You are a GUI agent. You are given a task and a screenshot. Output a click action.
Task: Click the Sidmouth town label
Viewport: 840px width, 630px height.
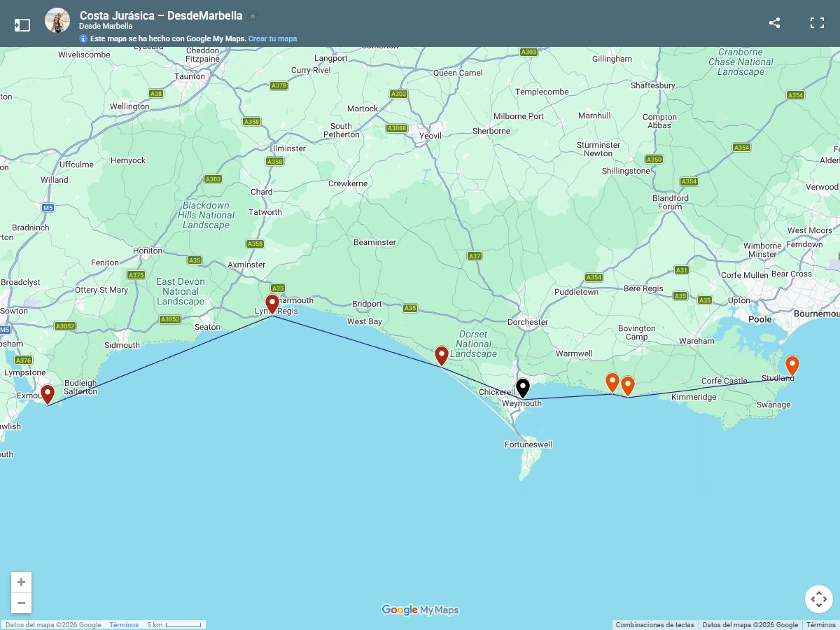[122, 345]
